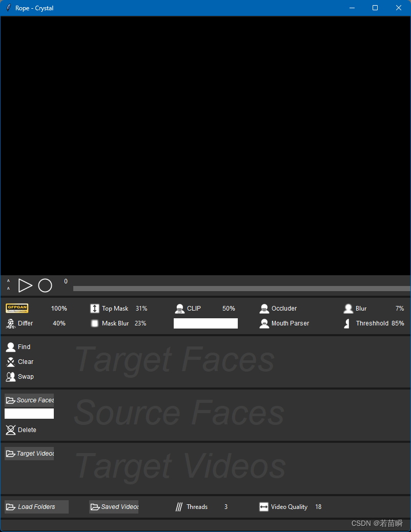Screen dimensions: 411x532
Task: Click the Top Mask arrow icon
Action: 95,309
